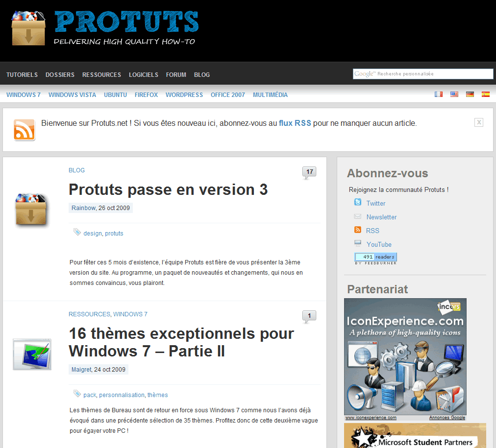View author Maigret's profile
This screenshot has height=448, width=496.
pyautogui.click(x=82, y=369)
